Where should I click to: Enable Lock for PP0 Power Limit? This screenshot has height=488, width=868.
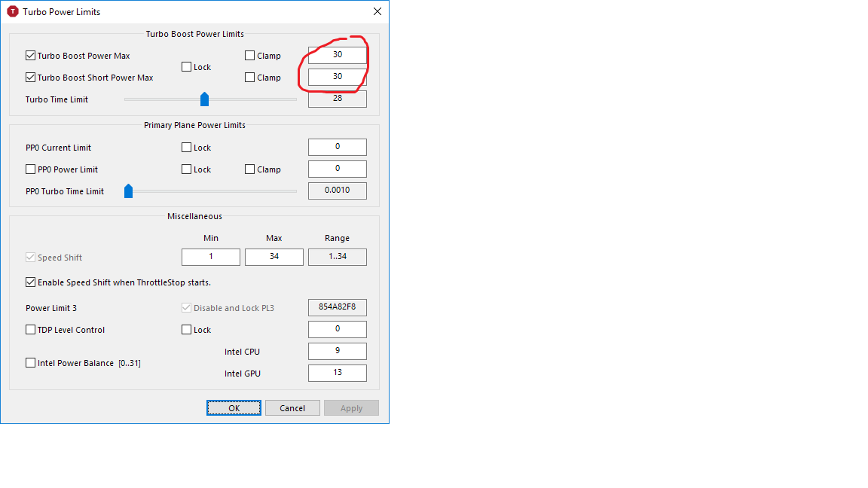tap(187, 169)
